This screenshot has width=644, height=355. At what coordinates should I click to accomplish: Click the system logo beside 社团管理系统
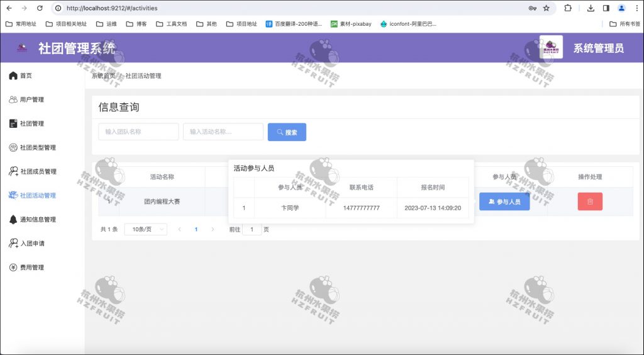pos(22,48)
